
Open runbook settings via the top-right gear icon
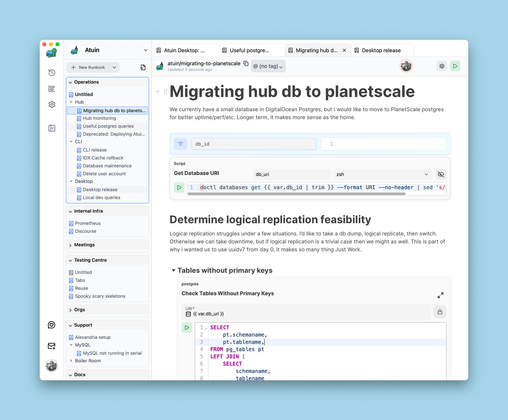442,66
